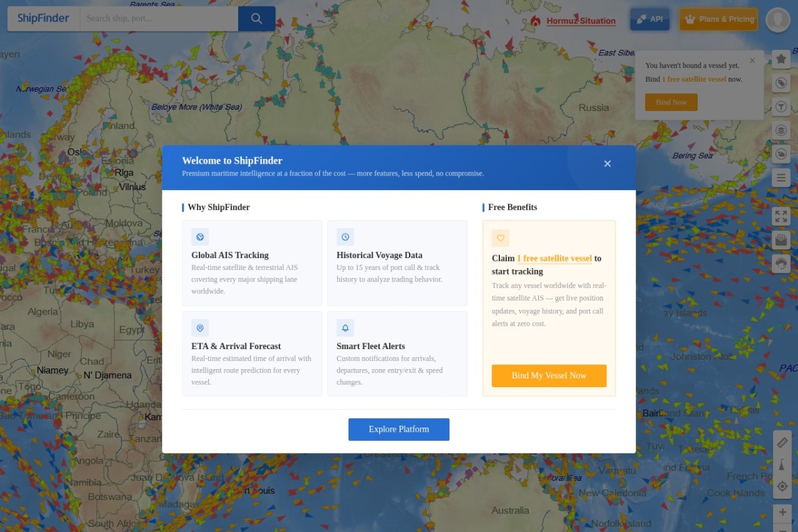Open the tag icon in map sidebar
Screen dimensions: 798x532
pos(781,83)
